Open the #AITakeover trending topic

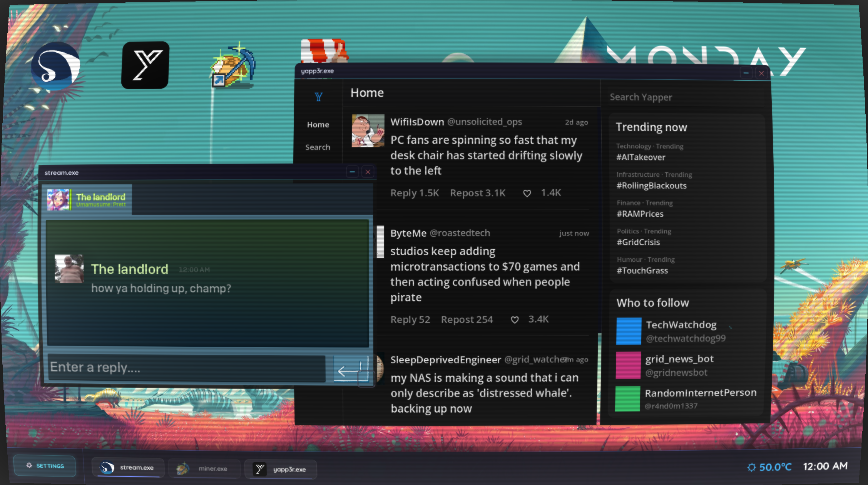coord(641,157)
